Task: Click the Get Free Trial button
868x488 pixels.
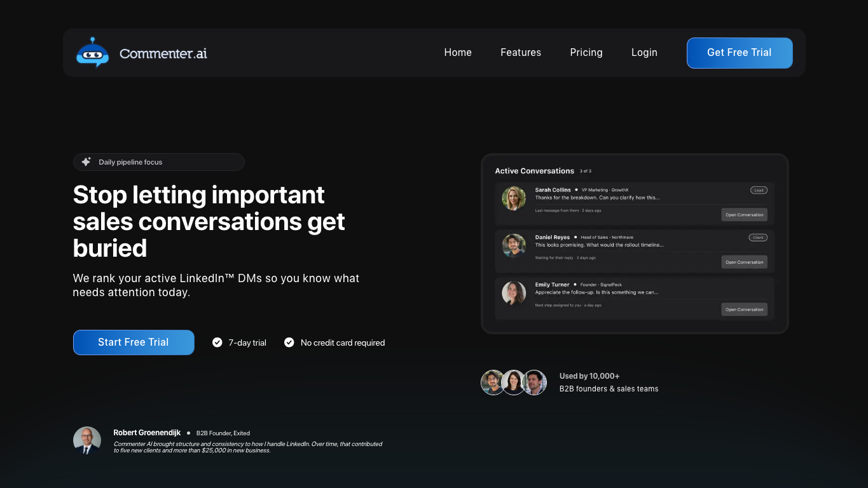Action: pos(740,53)
